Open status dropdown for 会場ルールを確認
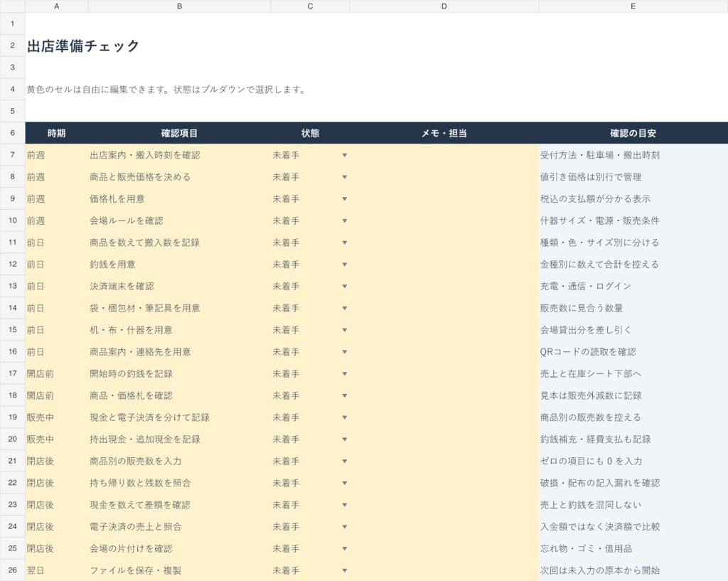Screen dimensions: 728x581 [345, 220]
